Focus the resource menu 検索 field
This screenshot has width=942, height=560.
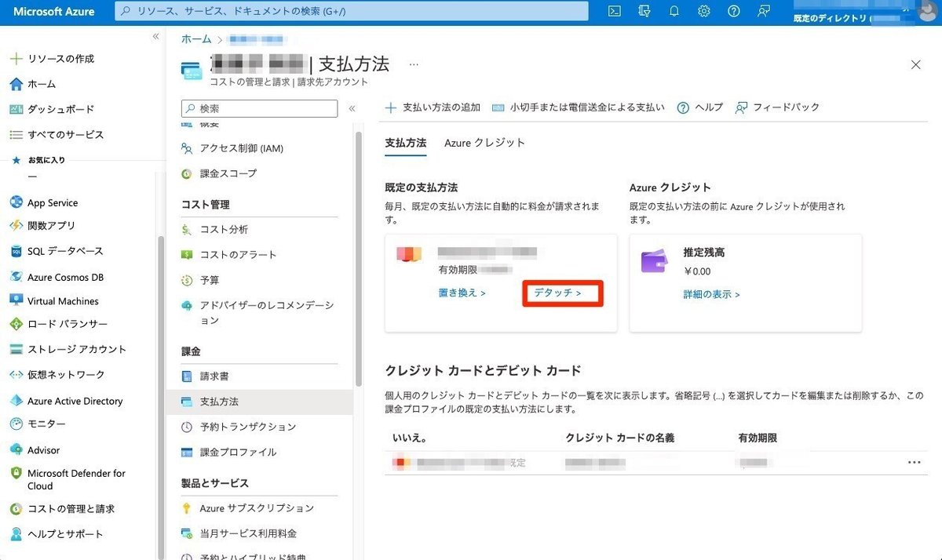(x=260, y=108)
